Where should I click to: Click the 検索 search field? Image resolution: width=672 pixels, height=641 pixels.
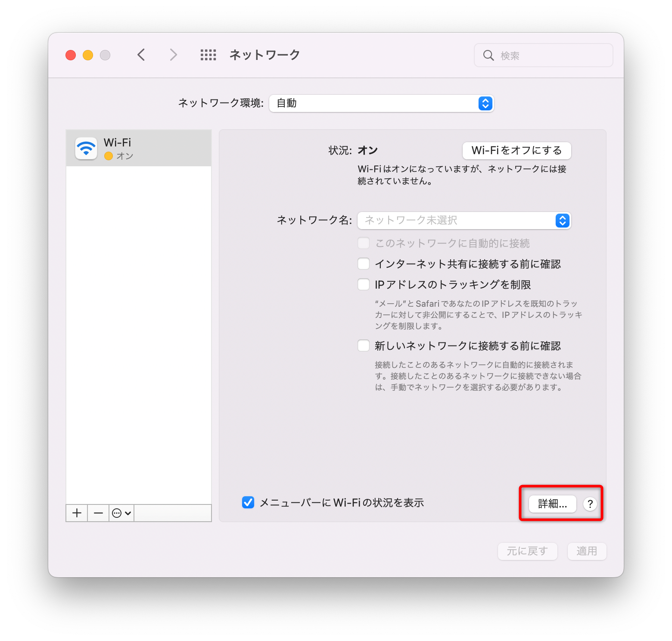(543, 55)
